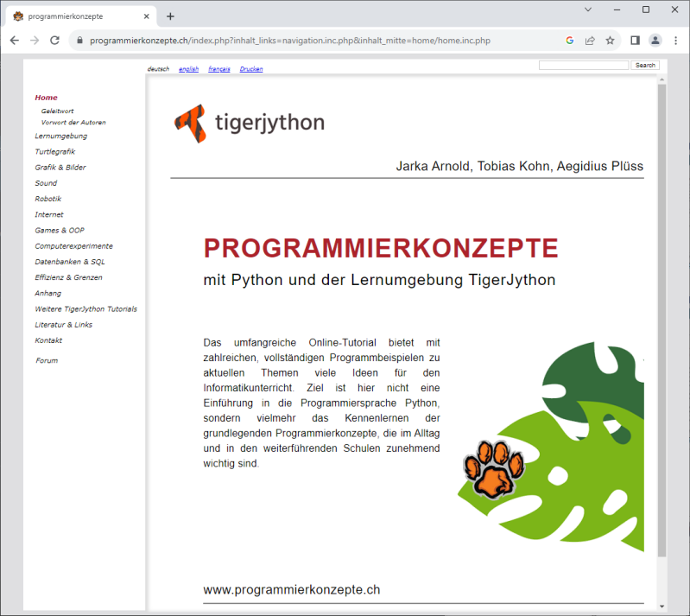Click the padlock site info icon

[x=79, y=41]
